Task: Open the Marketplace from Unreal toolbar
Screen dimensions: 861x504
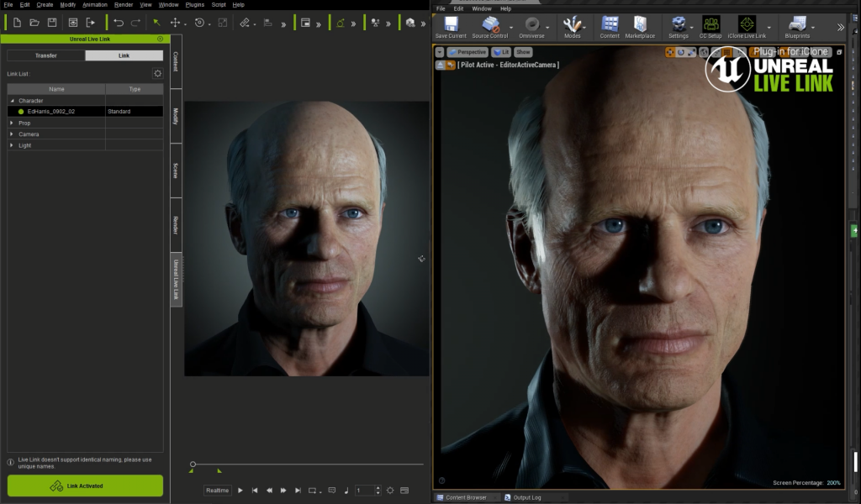Action: [640, 24]
